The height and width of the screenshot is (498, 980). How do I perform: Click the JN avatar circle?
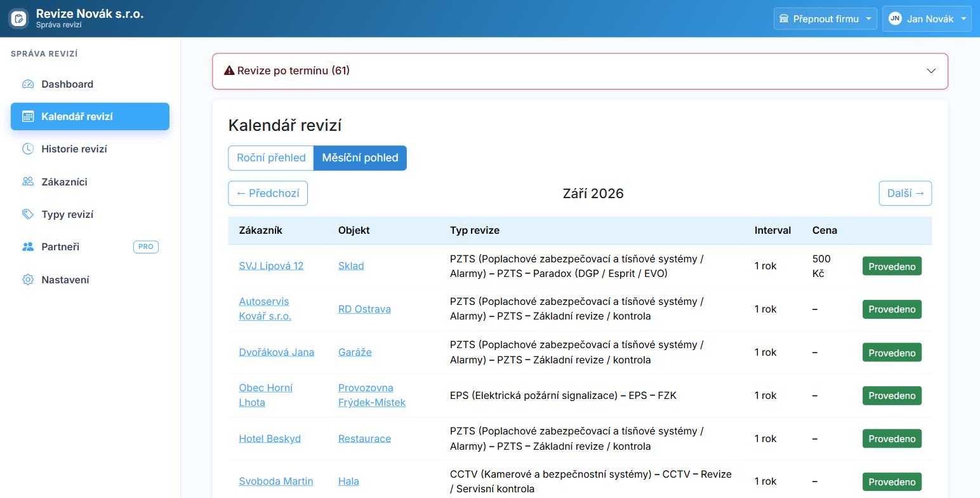pyautogui.click(x=895, y=18)
